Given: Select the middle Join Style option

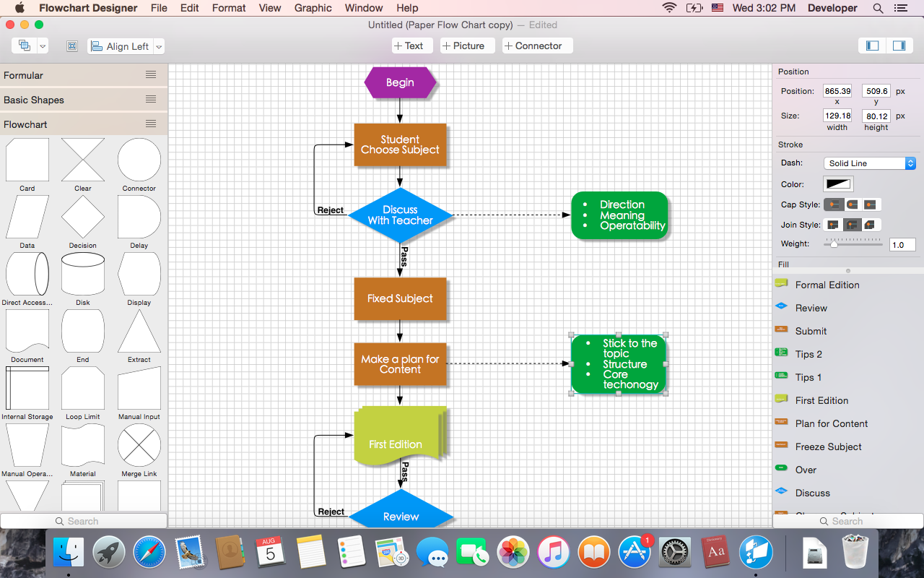Looking at the screenshot, I should point(853,225).
